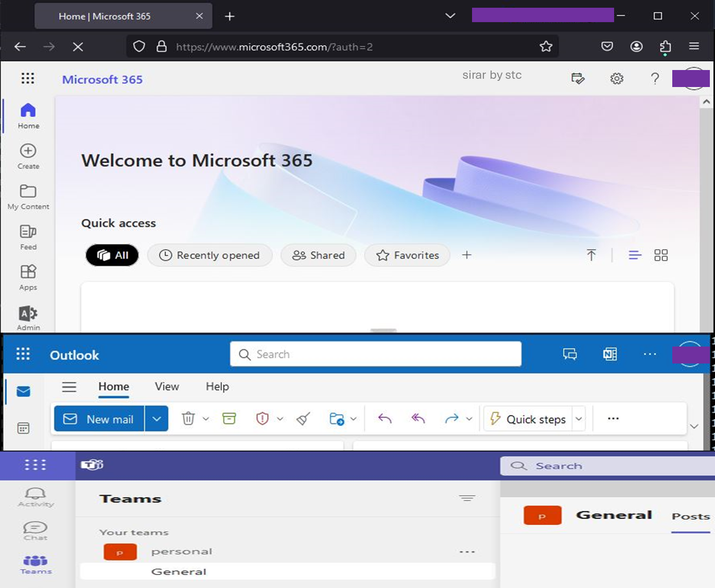Filter by Recently opened
Viewport: 715px width, 588px height.
210,255
